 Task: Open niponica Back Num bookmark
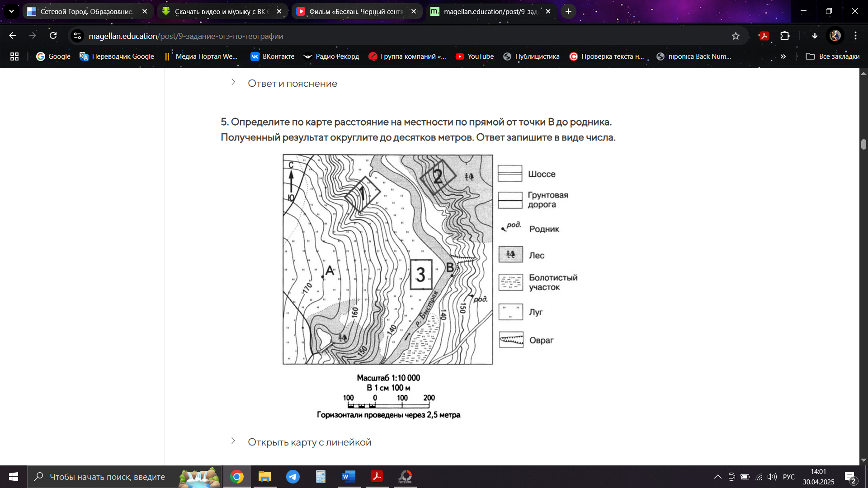(x=693, y=56)
